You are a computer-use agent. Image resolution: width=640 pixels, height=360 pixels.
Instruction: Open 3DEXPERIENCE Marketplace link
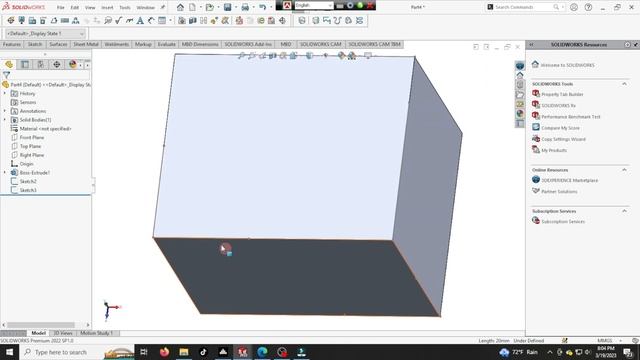click(569, 180)
